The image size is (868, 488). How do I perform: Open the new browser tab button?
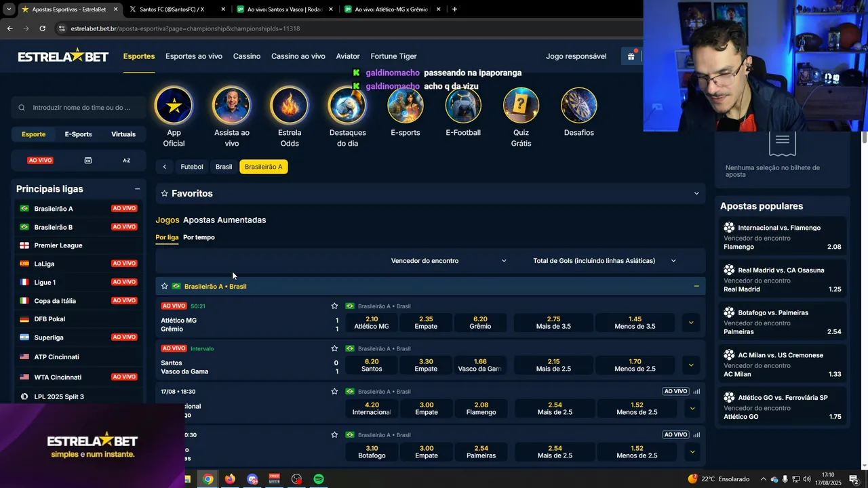454,9
